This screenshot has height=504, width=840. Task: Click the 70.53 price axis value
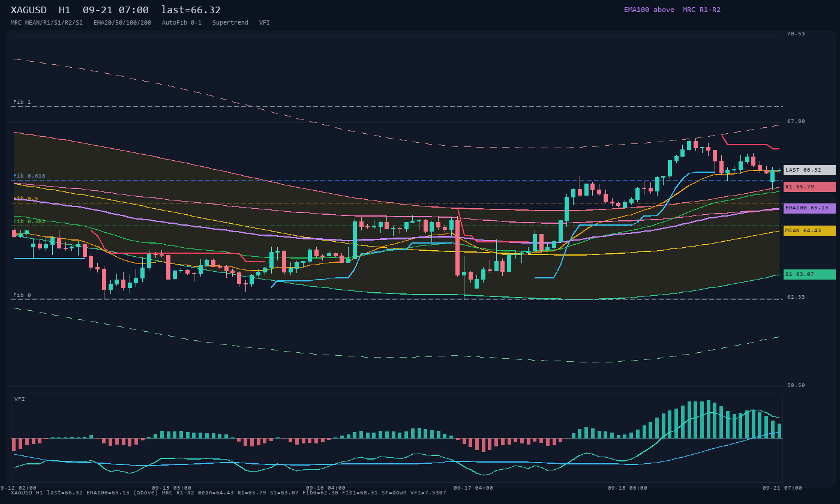[796, 34]
